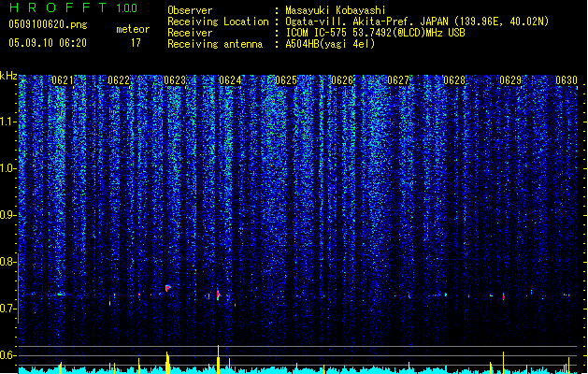Click the 0.6 frequency axis label
Viewport: 588px width, 374px height.
point(8,355)
